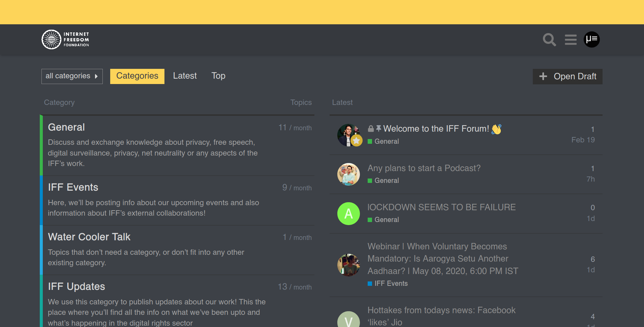644x327 pixels.
Task: Open avatar of Podcast topic poster
Action: 348,174
